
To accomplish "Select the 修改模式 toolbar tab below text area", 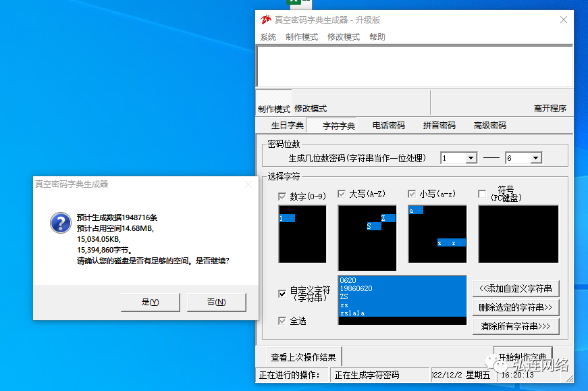I will pos(311,109).
